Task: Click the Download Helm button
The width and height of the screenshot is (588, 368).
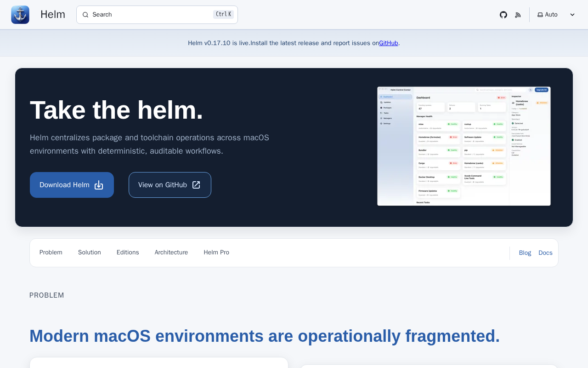Action: coord(72,185)
